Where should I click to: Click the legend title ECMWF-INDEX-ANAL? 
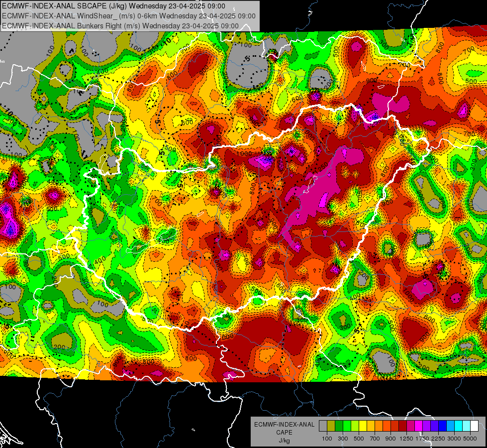284,425
